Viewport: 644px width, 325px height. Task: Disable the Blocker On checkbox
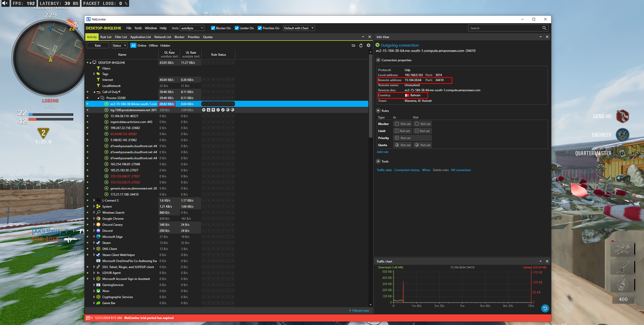pos(213,28)
